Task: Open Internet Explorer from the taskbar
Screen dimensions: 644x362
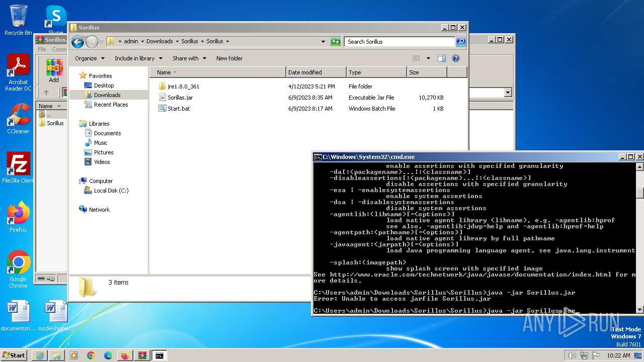Action: [x=40, y=355]
